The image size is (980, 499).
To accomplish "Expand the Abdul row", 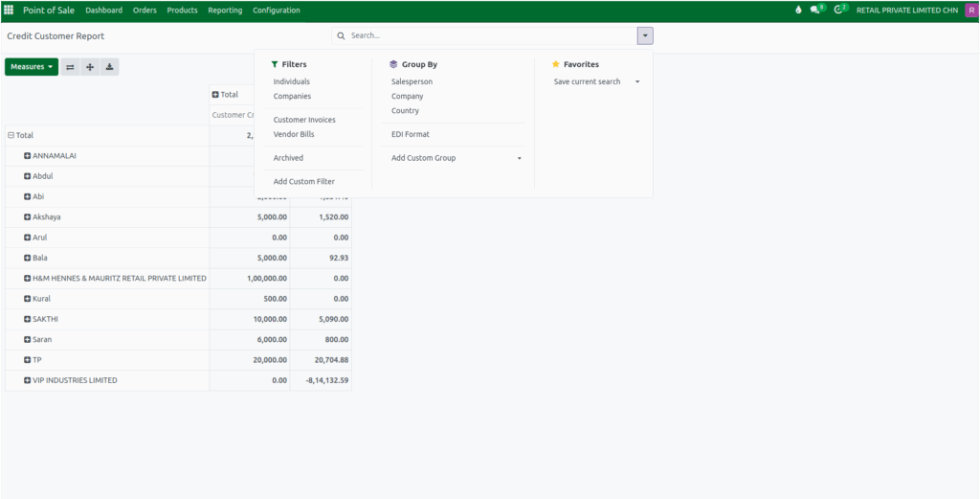I will pyautogui.click(x=28, y=176).
